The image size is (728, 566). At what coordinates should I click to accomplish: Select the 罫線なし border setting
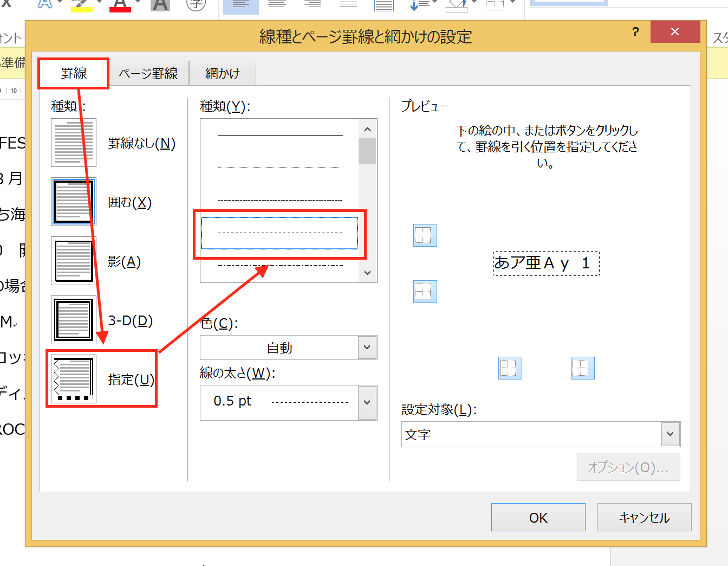coord(73,143)
